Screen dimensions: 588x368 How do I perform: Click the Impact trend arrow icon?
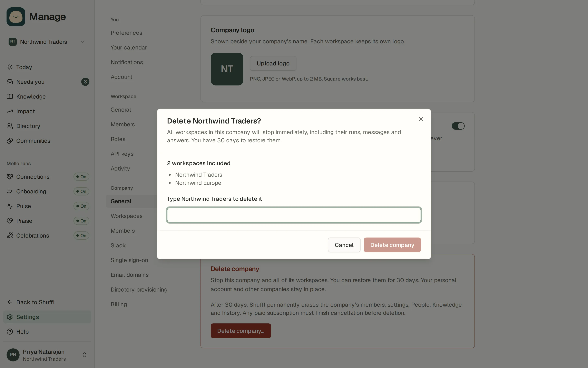[x=10, y=111]
